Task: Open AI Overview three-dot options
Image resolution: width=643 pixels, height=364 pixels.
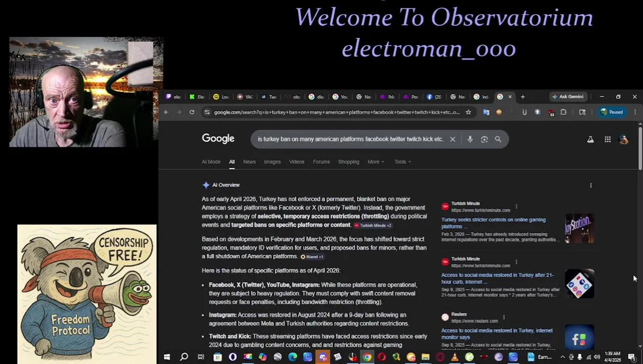Action: point(590,185)
